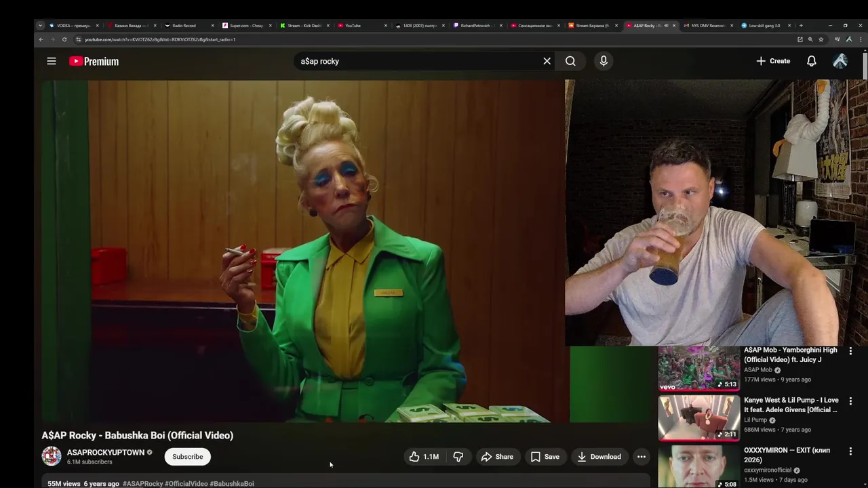Viewport: 868px width, 488px height.
Task: Open ASAPROCKYUPTOWN channel avatar
Action: (52, 456)
